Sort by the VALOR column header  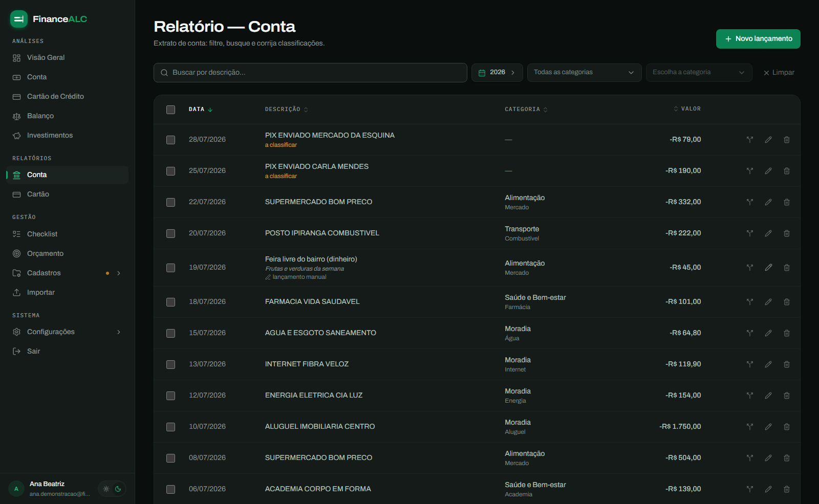687,109
